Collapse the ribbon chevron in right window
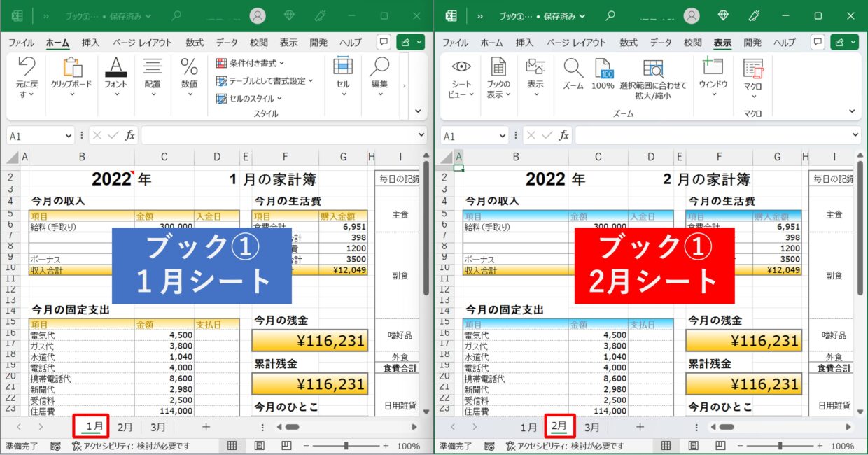The height and width of the screenshot is (455, 868). [x=852, y=111]
